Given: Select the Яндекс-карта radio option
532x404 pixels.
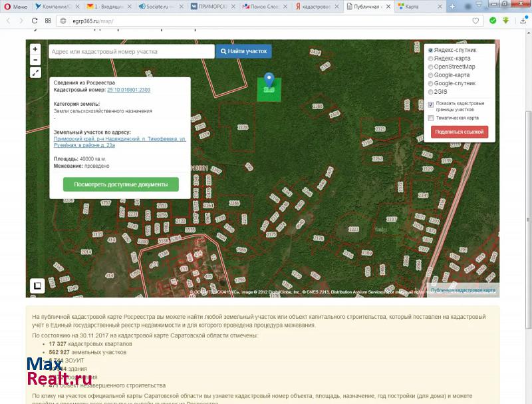Looking at the screenshot, I should pos(431,59).
